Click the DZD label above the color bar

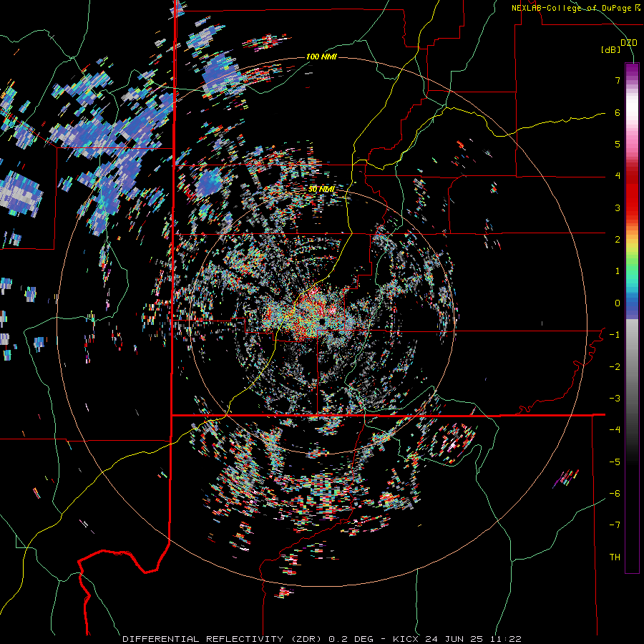pos(628,42)
